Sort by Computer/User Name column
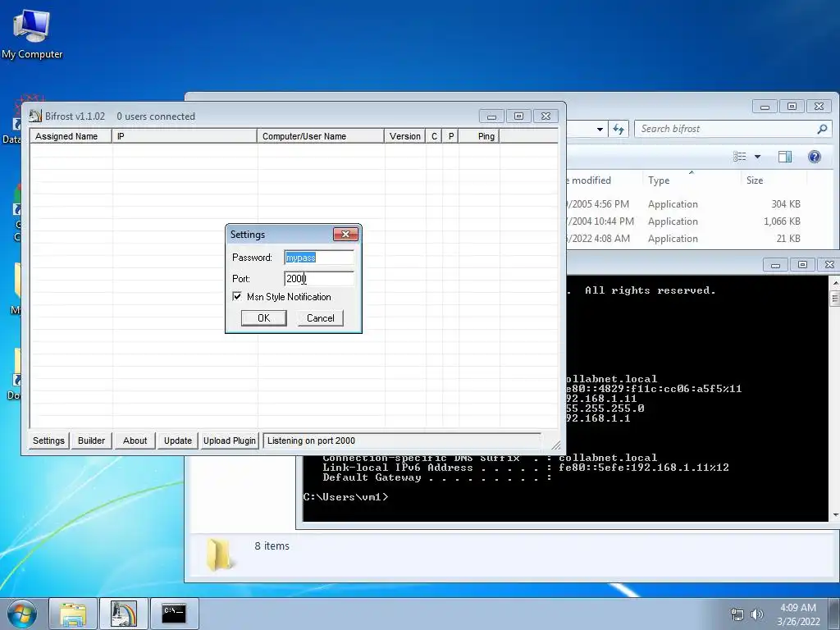Image resolution: width=840 pixels, height=630 pixels. [x=321, y=136]
